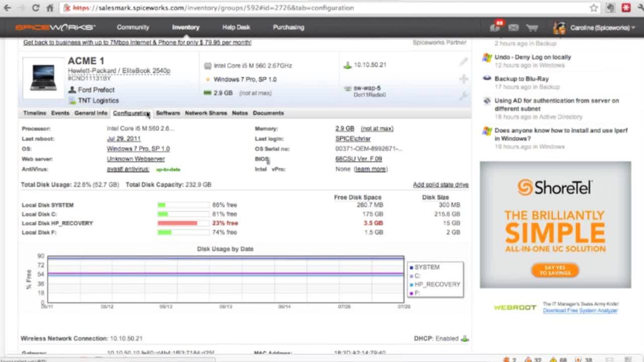Click Caroline's profile avatar
The image size is (644, 362).
pyautogui.click(x=559, y=28)
